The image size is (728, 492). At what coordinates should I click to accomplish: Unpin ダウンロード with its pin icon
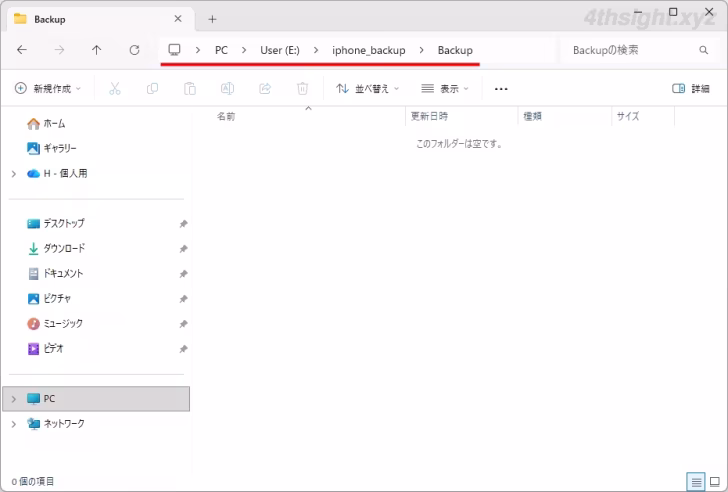point(183,249)
